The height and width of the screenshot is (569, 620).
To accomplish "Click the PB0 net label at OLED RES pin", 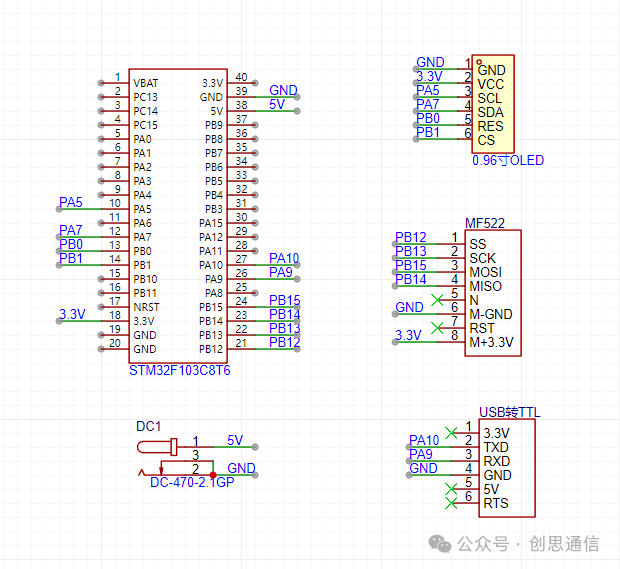I will click(428, 118).
